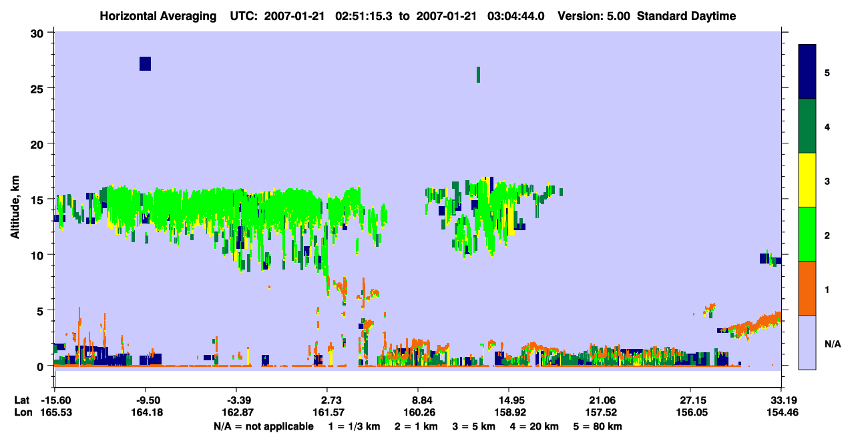The width and height of the screenshot is (868, 445).
Task: Click the 'Altitude, km' axis label
Action: tap(15, 207)
